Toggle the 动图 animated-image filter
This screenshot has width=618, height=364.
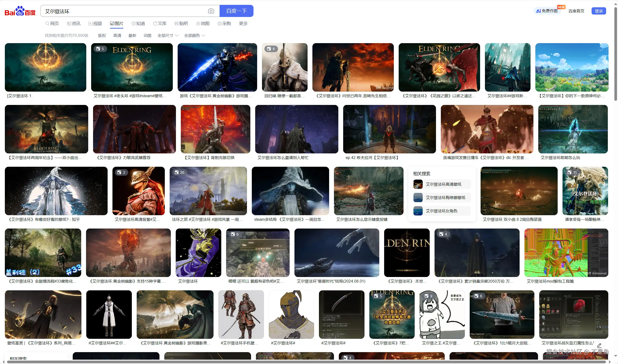[147, 35]
